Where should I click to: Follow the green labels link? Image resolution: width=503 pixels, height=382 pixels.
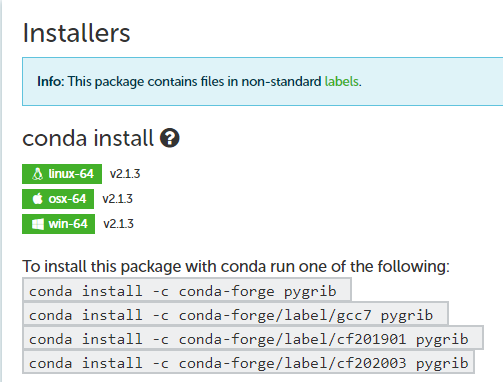[x=342, y=81]
